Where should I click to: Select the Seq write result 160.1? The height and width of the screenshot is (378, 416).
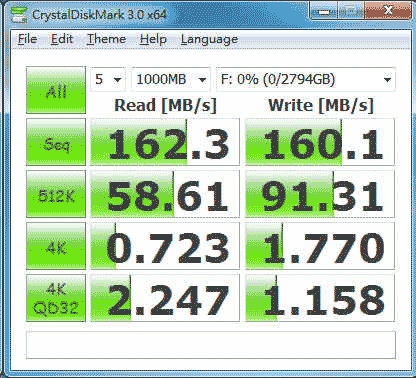[x=320, y=142]
